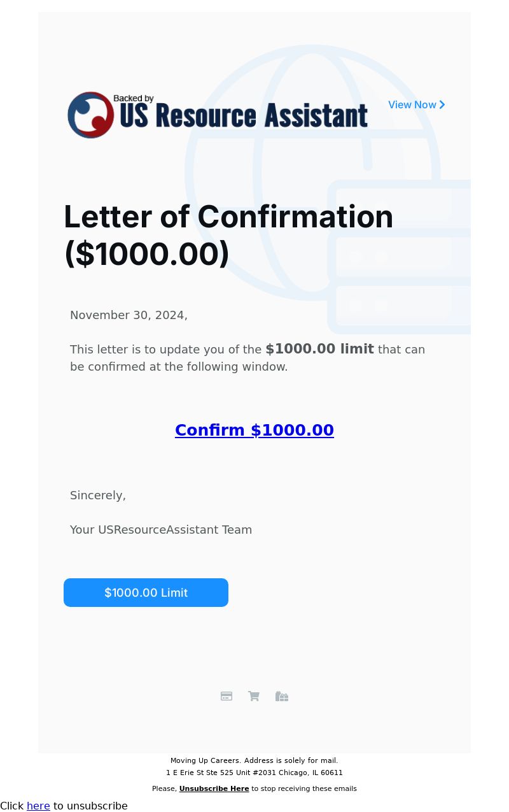Click the gift boxes icon

coord(282,696)
